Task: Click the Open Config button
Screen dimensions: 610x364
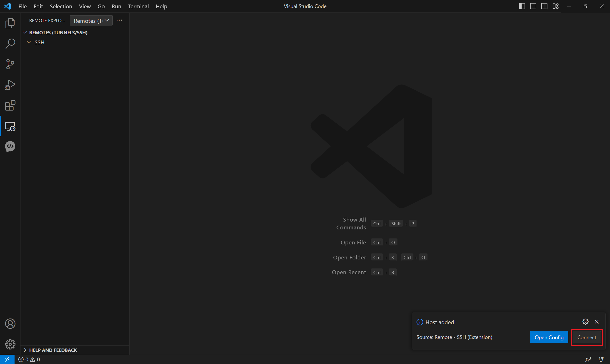Action: [x=549, y=337]
